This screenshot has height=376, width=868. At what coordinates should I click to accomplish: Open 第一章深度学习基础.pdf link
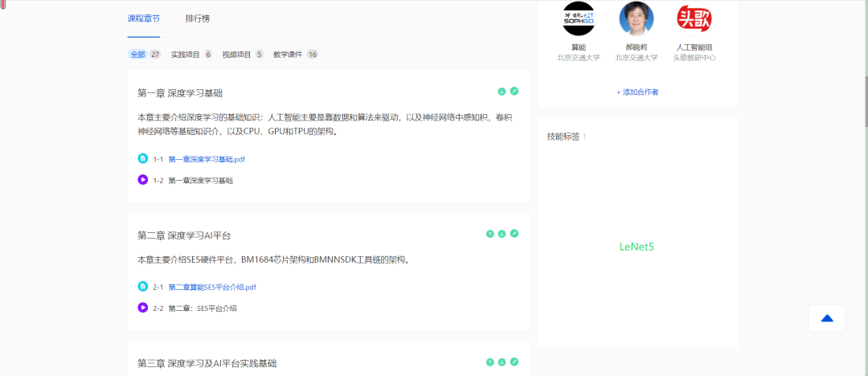coord(207,159)
